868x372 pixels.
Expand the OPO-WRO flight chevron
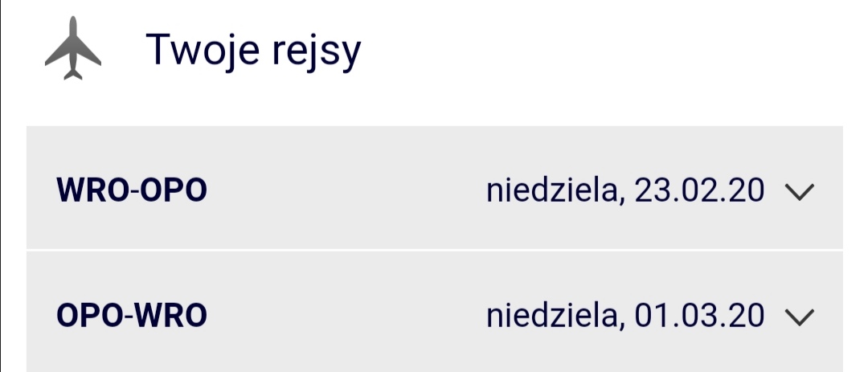pos(800,317)
